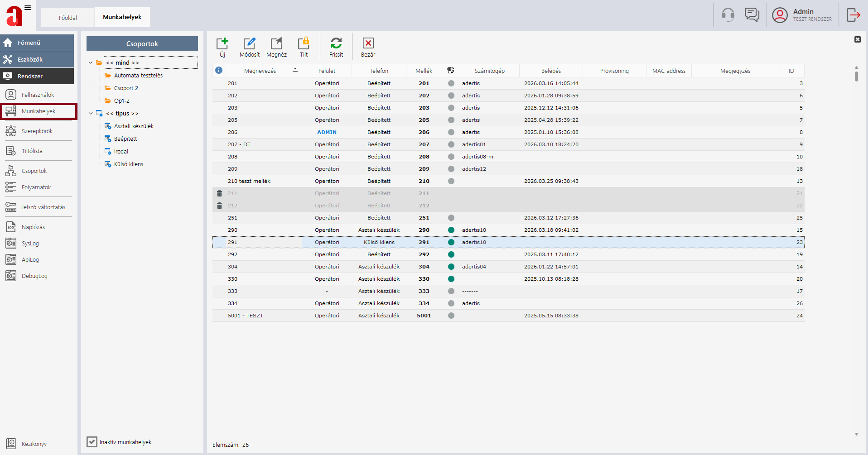Open the Rendszer menu section
This screenshot has height=455, width=868.
37,76
